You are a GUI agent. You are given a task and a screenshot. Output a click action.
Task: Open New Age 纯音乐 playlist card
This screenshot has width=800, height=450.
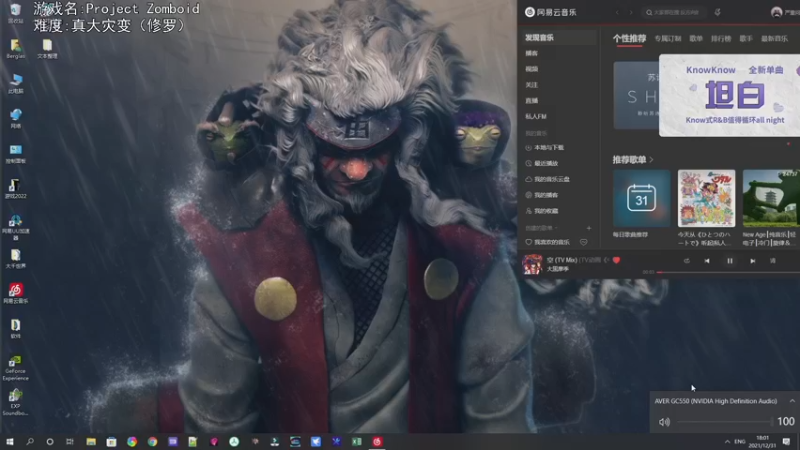[771, 198]
